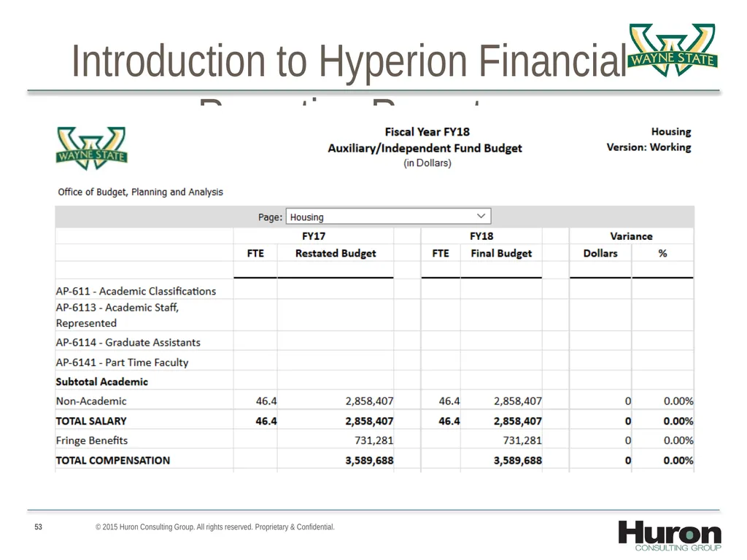Click TOTAL SALARY variance percent 0.00%
The height and width of the screenshot is (560, 747).
(678, 421)
